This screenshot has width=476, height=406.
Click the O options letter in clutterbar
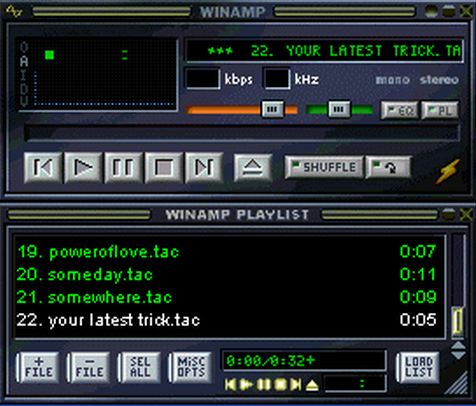tap(24, 47)
